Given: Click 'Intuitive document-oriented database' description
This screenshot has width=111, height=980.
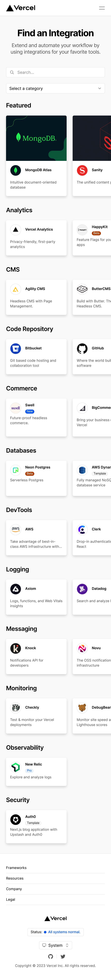Looking at the screenshot, I should click(x=33, y=185).
